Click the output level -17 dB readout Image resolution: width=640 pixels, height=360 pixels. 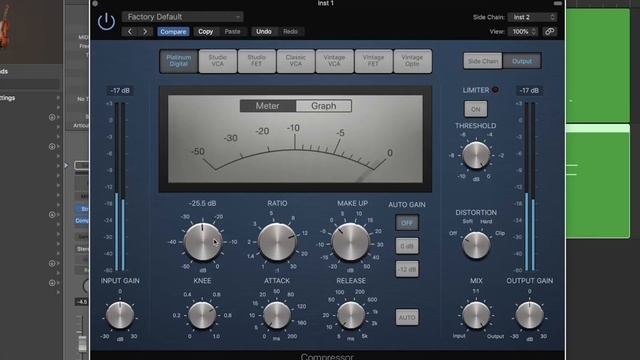pos(529,91)
